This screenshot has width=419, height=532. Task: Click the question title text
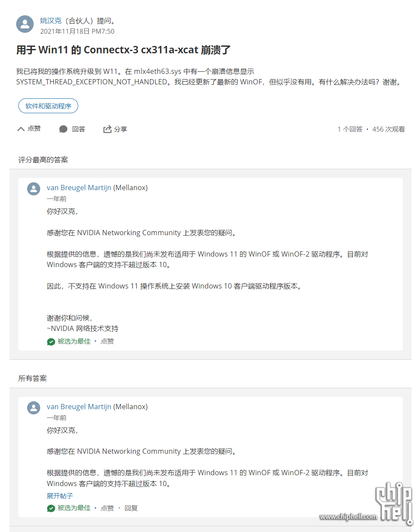click(x=123, y=50)
